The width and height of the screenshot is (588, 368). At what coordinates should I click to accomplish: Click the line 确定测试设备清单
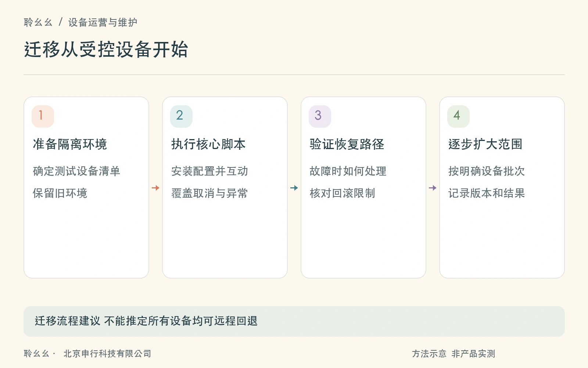pos(76,171)
